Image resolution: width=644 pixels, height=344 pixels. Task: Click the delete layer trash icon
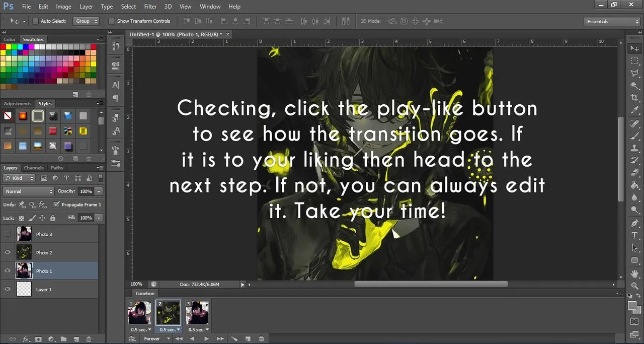89,339
